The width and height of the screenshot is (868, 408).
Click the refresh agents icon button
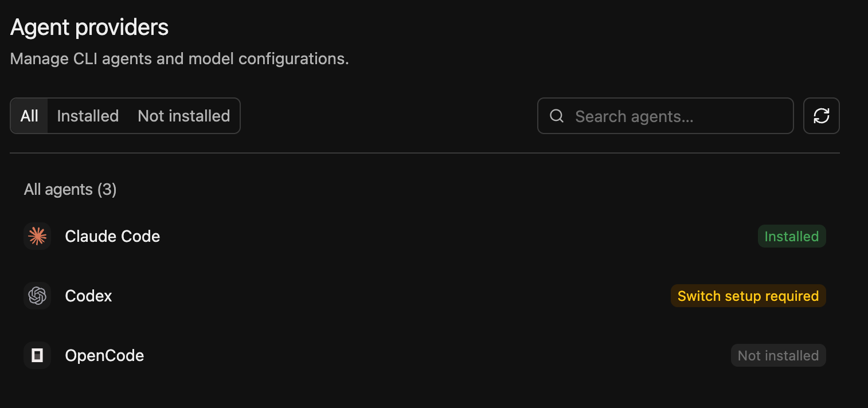click(x=822, y=116)
